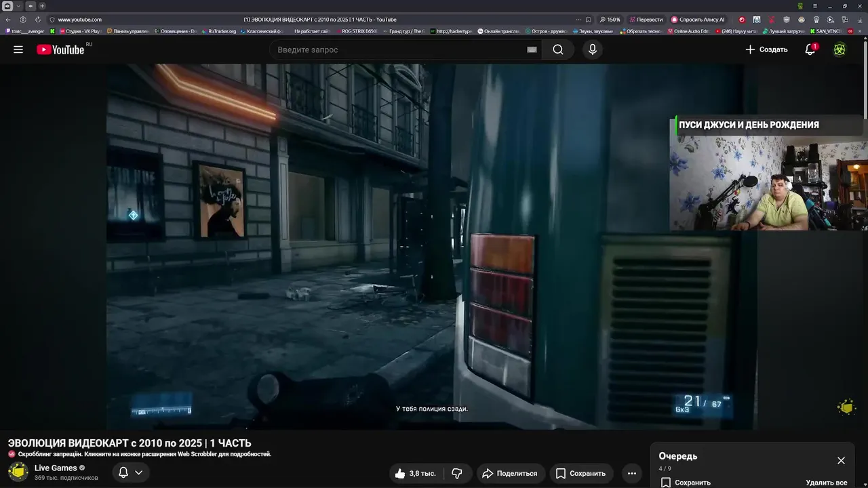Open the three-dot more actions menu

(632, 474)
